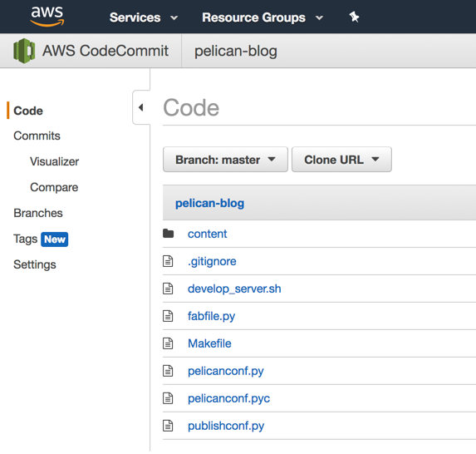
Task: Click the file icon beside pelicanconf.pyc
Action: click(168, 398)
